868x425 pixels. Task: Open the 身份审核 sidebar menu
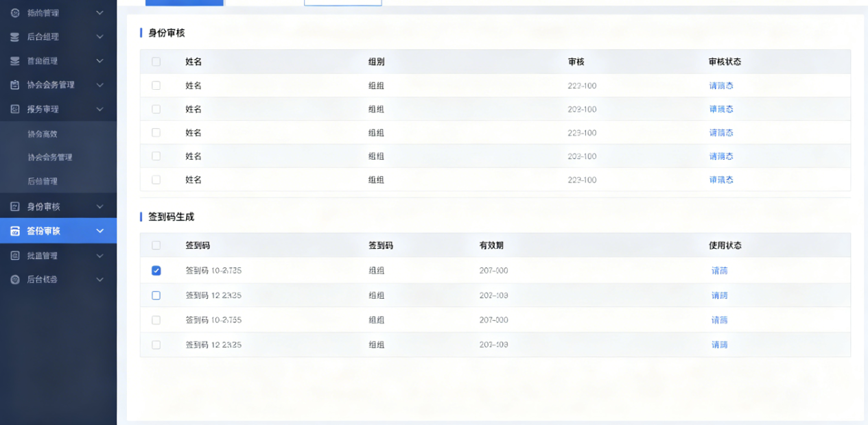(58, 206)
